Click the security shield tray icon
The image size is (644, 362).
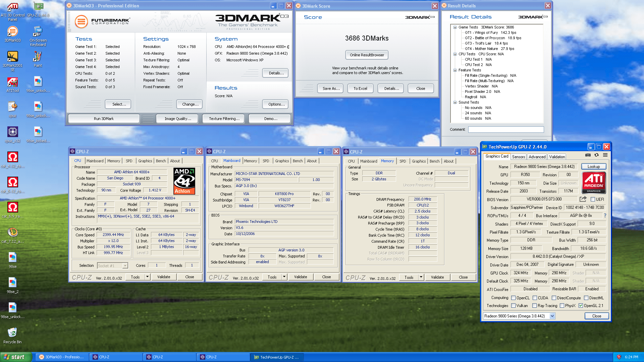[619, 357]
